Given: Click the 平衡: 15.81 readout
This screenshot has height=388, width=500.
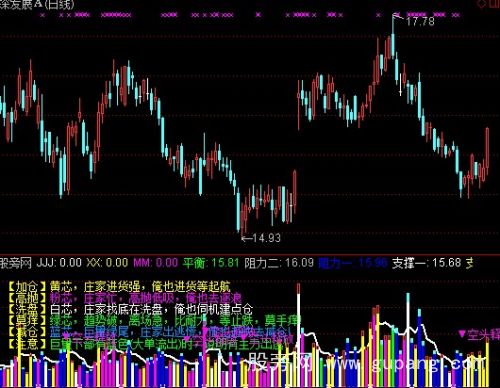Looking at the screenshot, I should [211, 263].
